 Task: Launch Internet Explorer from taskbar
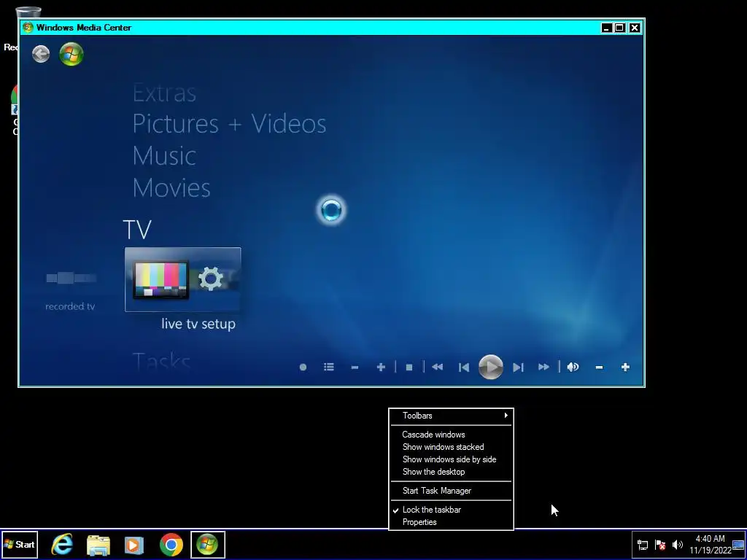(63, 544)
